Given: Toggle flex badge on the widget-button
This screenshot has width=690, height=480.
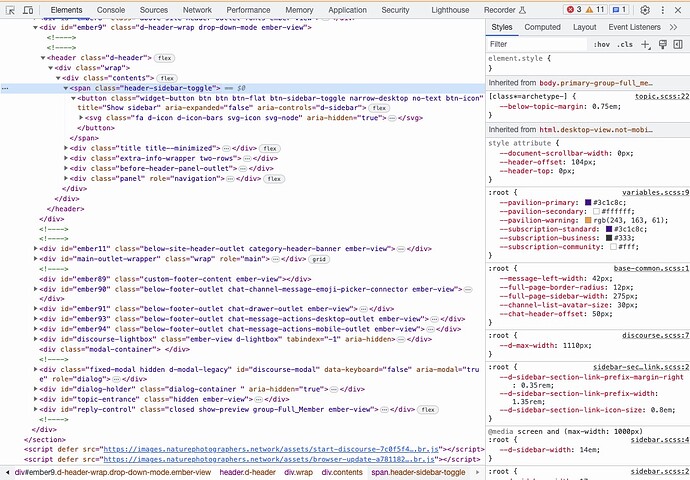Looking at the screenshot, I should click(x=379, y=108).
